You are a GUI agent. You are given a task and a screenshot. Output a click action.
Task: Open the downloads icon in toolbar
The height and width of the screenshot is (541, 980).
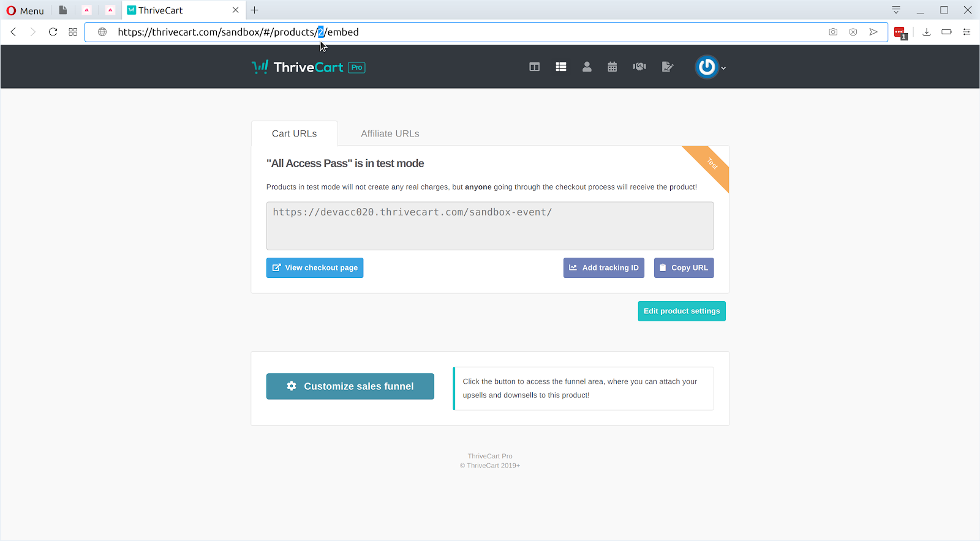pyautogui.click(x=927, y=32)
